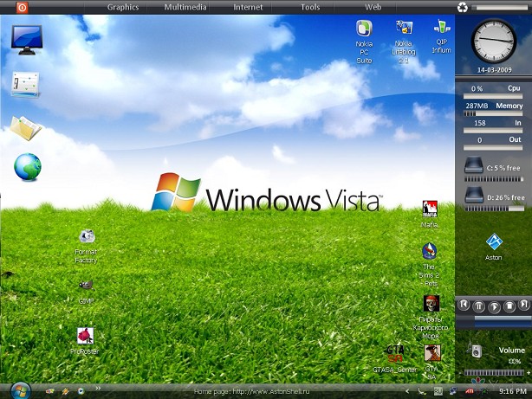Screen dimensions: 532x399
Task: Open the Start orb menu
Action: click(x=21, y=391)
